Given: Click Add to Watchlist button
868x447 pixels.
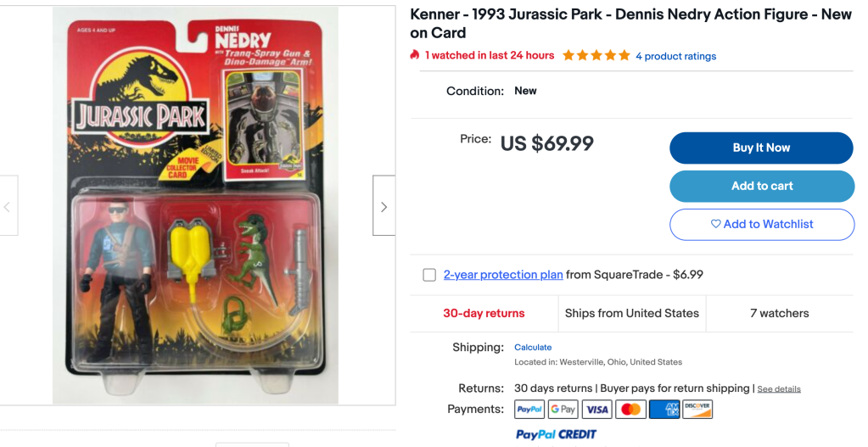Looking at the screenshot, I should point(762,224).
